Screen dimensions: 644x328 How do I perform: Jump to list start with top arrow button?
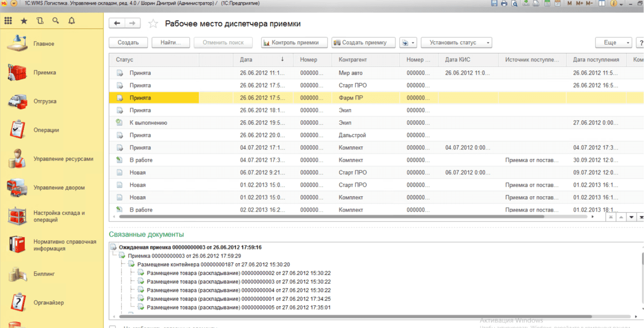click(610, 217)
